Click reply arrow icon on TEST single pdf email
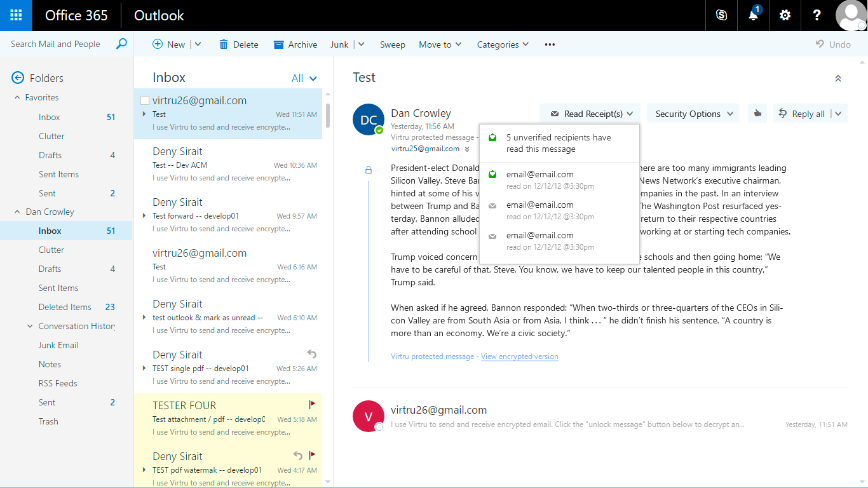Image resolution: width=868 pixels, height=488 pixels. pyautogui.click(x=311, y=354)
